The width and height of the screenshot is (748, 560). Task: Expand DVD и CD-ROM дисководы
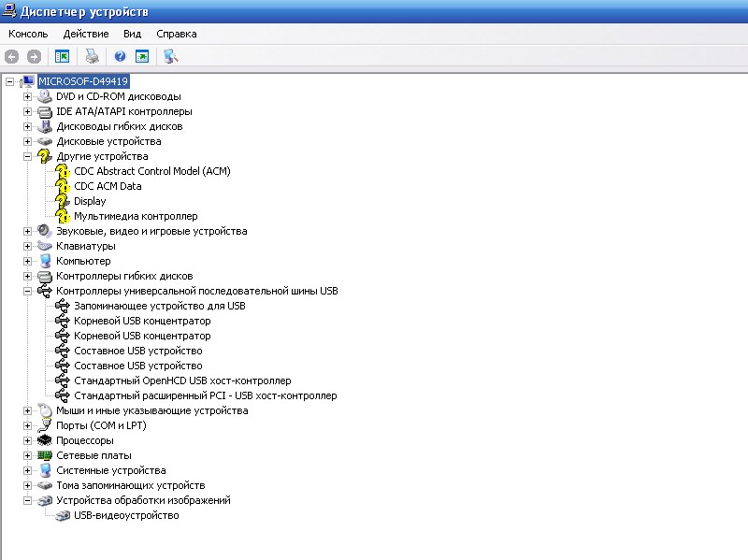click(28, 97)
